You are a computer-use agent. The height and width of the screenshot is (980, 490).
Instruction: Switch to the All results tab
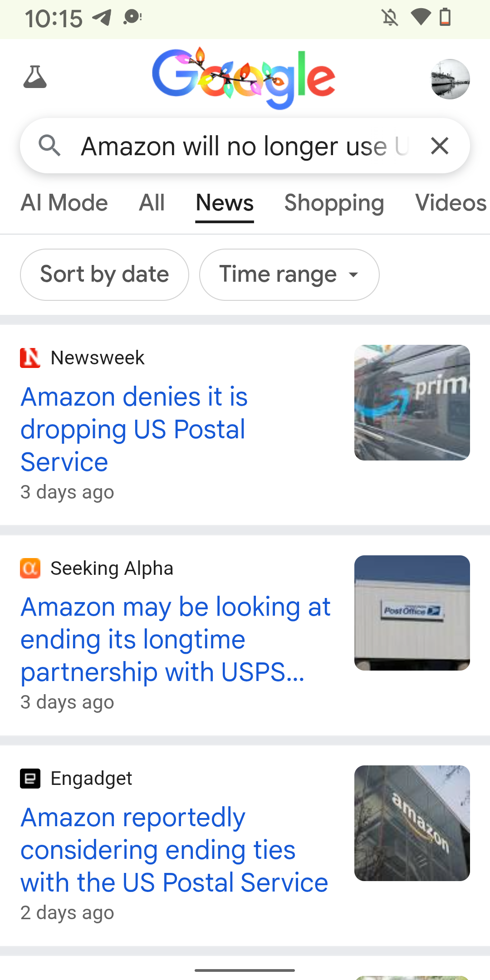point(152,203)
